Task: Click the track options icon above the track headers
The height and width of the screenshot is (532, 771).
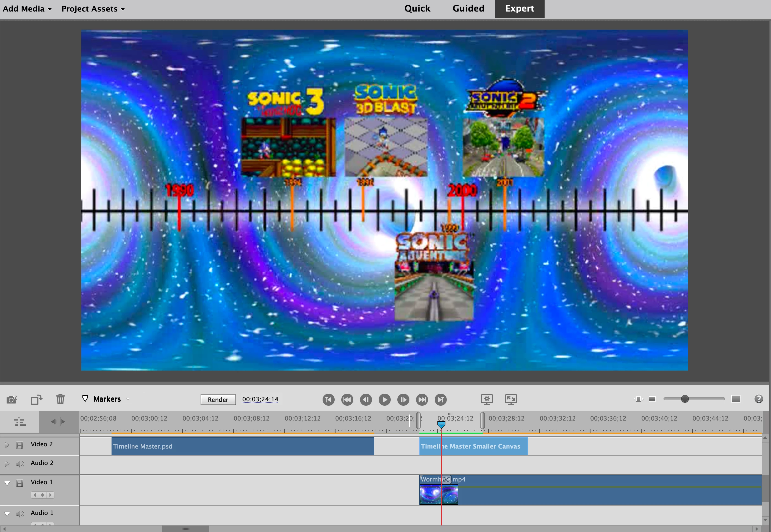Action: coord(20,422)
